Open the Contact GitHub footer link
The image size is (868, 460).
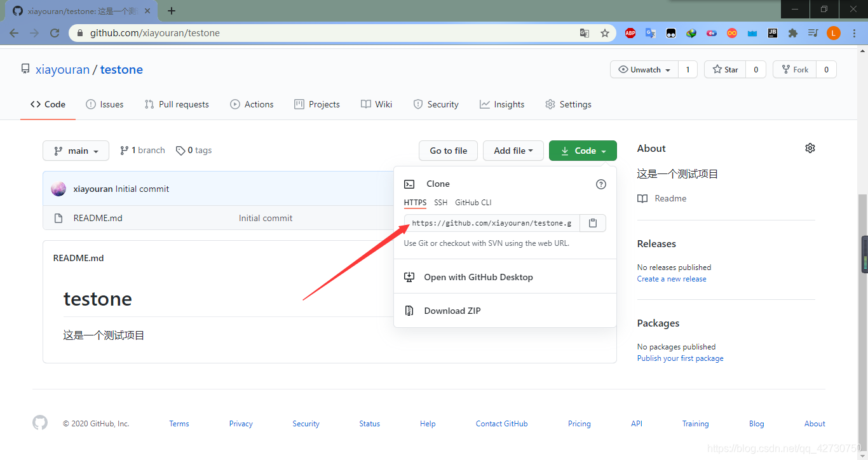(x=501, y=424)
